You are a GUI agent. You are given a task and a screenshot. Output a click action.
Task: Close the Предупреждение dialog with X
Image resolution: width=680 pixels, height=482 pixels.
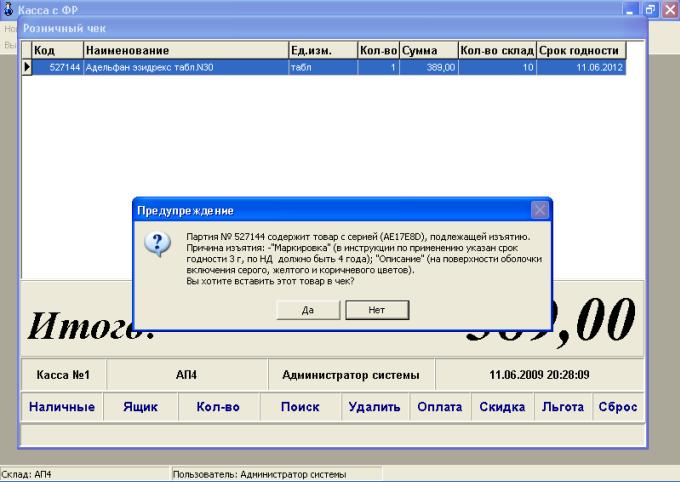(x=539, y=210)
